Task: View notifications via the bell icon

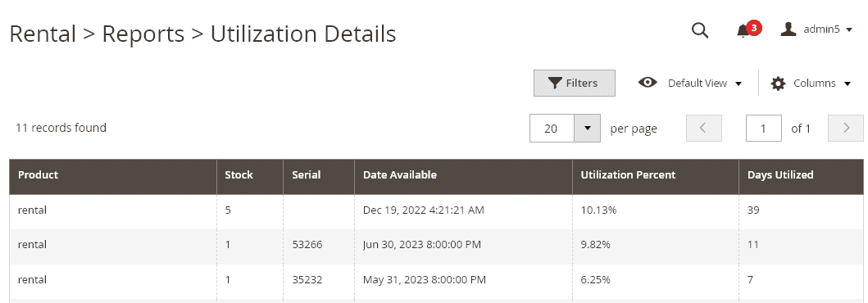Action: click(x=743, y=31)
